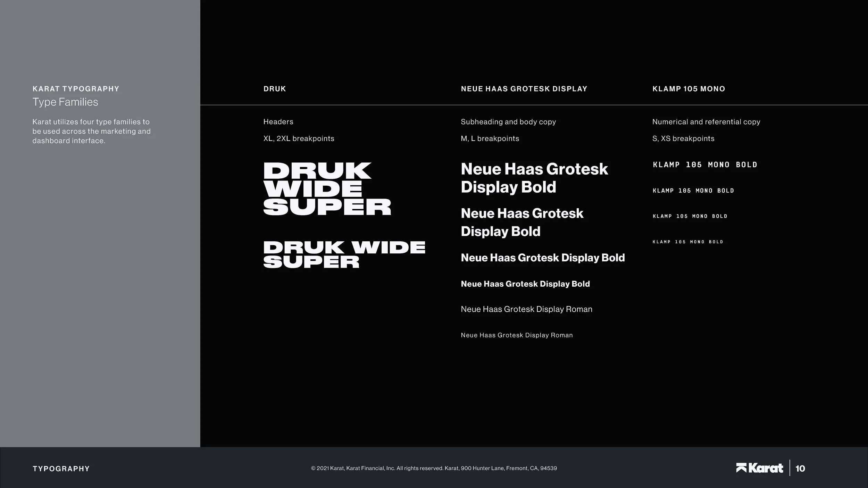The height and width of the screenshot is (488, 868).
Task: Select the "M, L breakpoints" text
Action: click(490, 138)
